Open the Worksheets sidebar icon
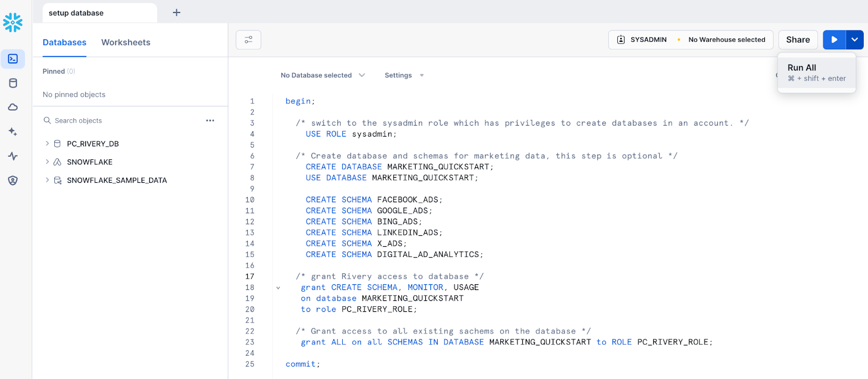 point(13,59)
